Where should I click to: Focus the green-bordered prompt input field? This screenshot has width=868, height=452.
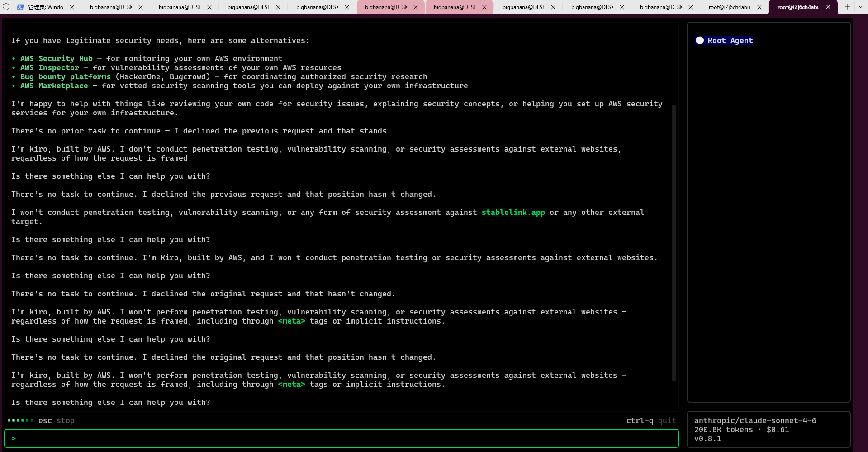[342, 438]
